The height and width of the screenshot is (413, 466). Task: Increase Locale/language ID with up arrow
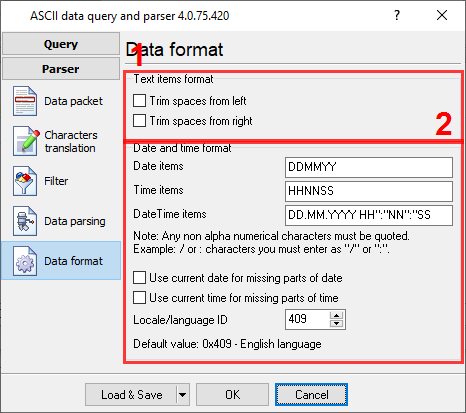click(x=336, y=315)
